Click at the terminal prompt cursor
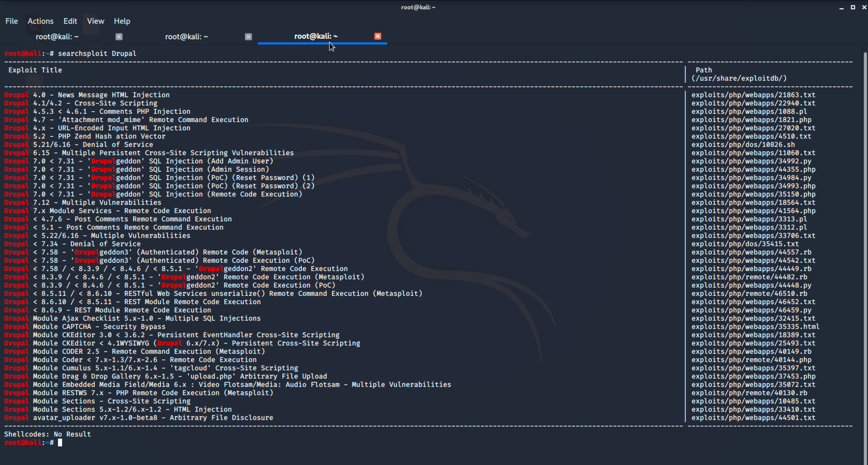Viewport: 868px width, 465px height. 60,443
